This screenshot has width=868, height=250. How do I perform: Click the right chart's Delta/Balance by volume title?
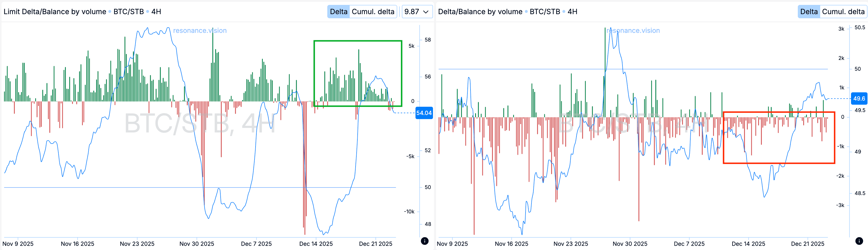click(x=480, y=12)
